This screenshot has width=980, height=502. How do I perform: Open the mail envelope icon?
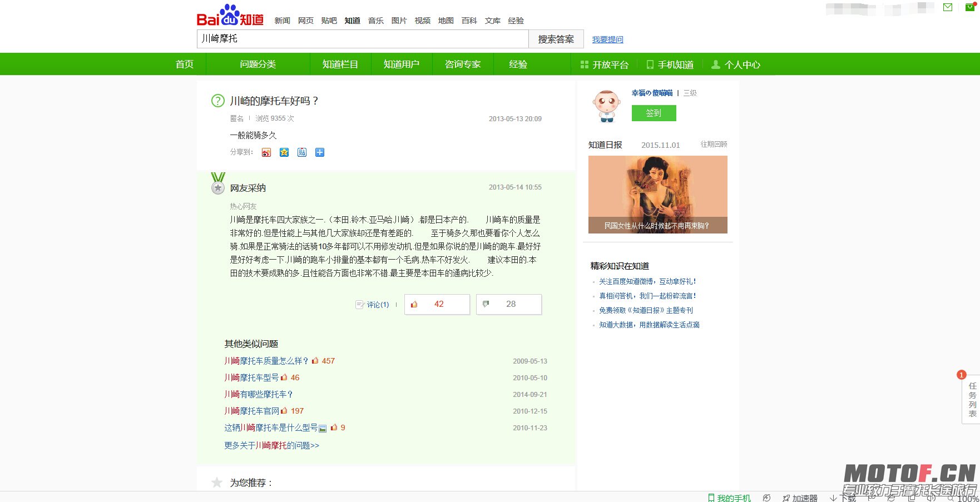948,7
